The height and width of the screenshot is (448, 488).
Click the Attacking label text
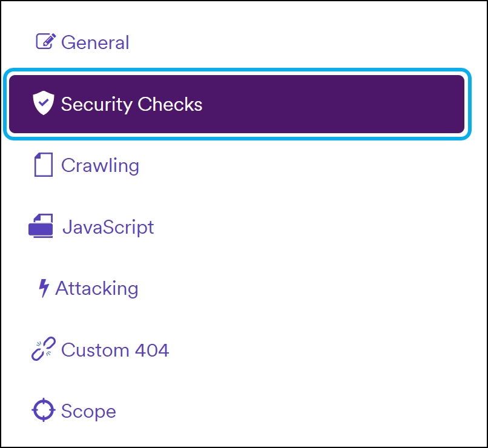(x=97, y=289)
